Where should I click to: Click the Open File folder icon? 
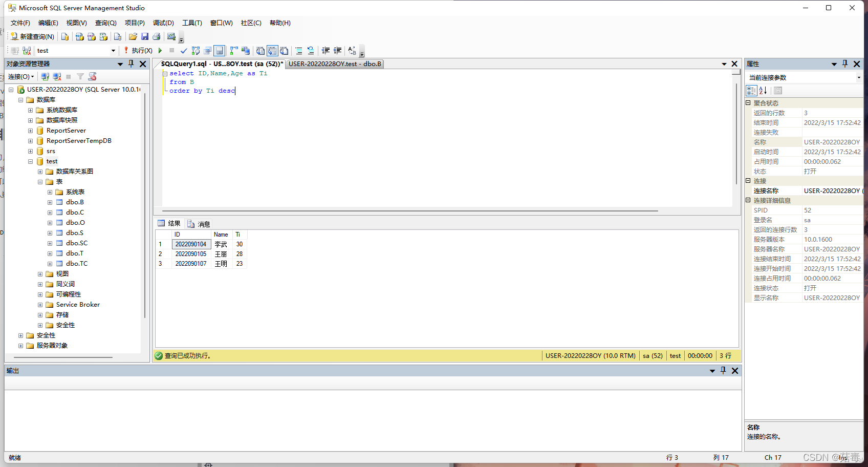click(133, 36)
